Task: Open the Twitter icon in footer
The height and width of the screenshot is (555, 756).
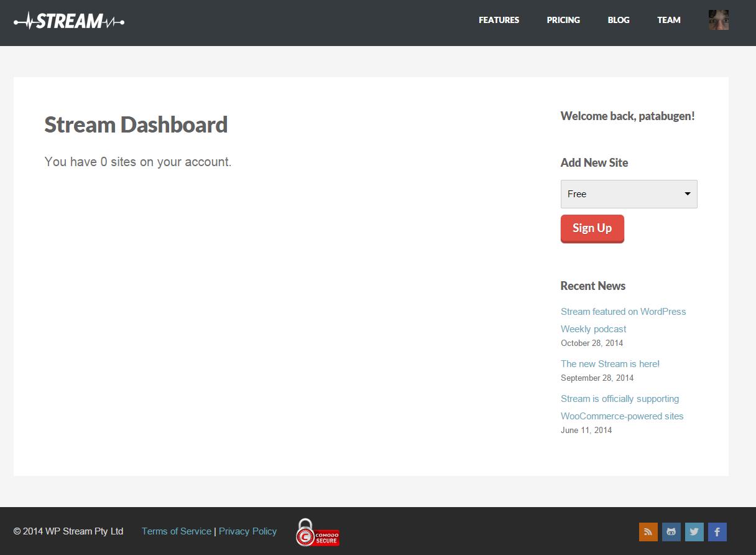Action: [x=694, y=532]
